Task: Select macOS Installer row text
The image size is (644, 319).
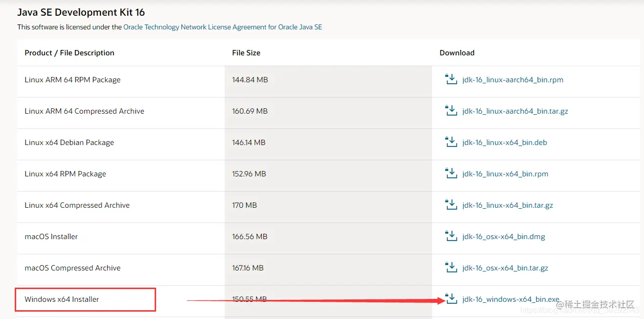Action: coord(51,237)
